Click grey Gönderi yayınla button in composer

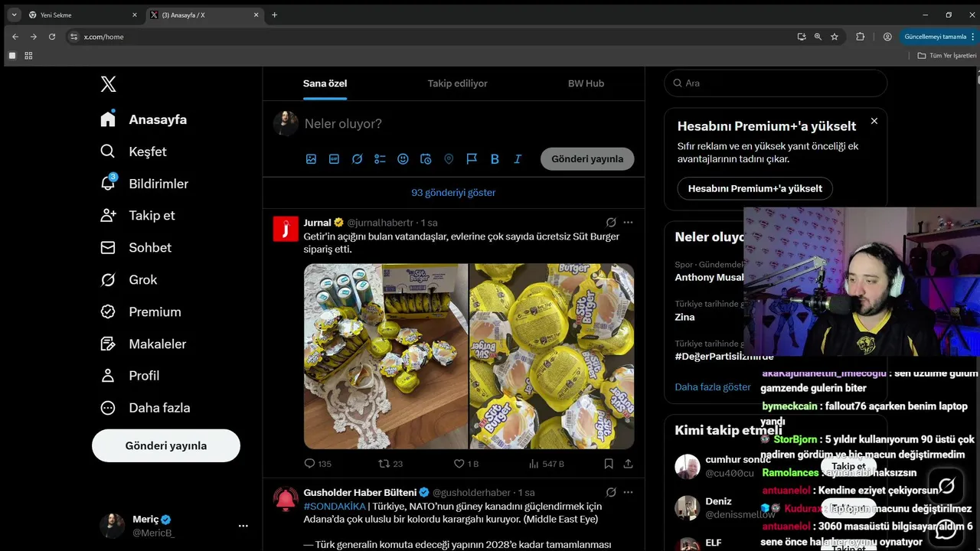click(x=587, y=159)
